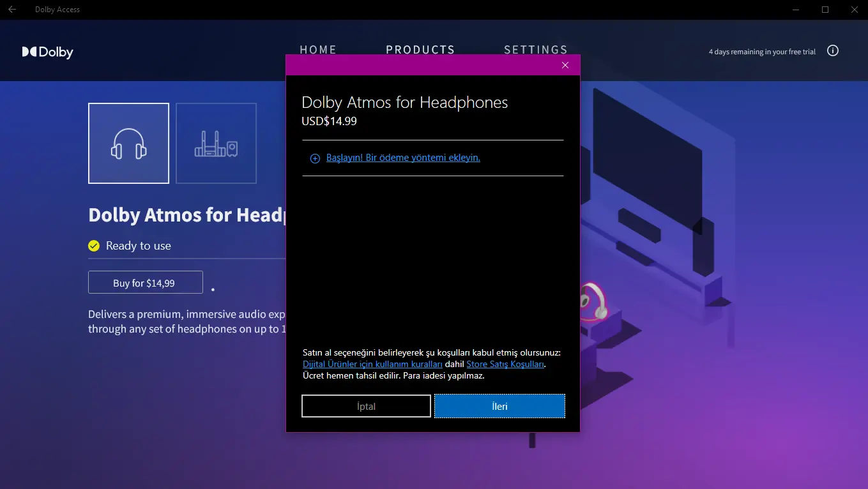Click 'Ücret hemen tahsil edilir' notice text
868x489 pixels.
[351, 375]
